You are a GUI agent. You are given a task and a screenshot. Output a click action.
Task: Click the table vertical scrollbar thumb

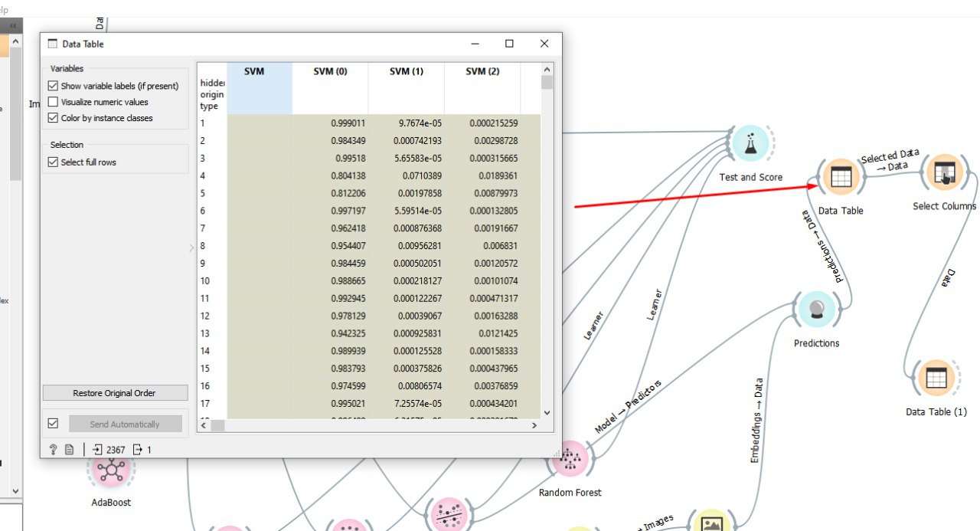pyautogui.click(x=547, y=82)
